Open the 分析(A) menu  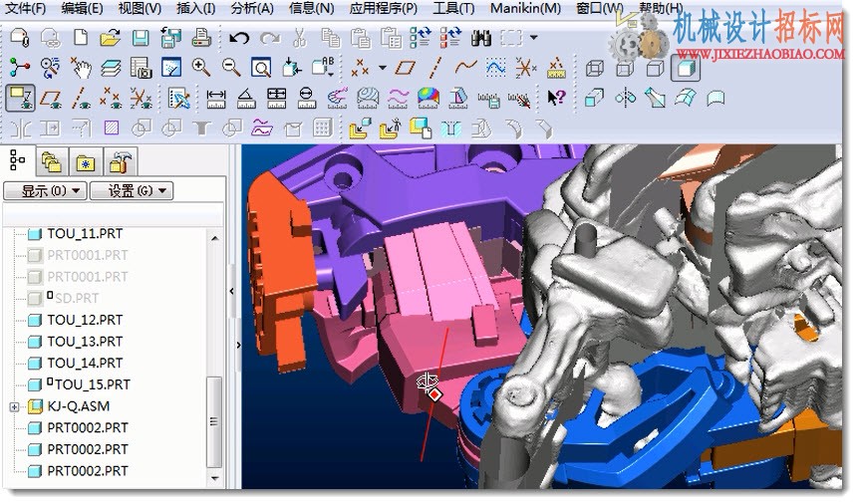pos(252,8)
